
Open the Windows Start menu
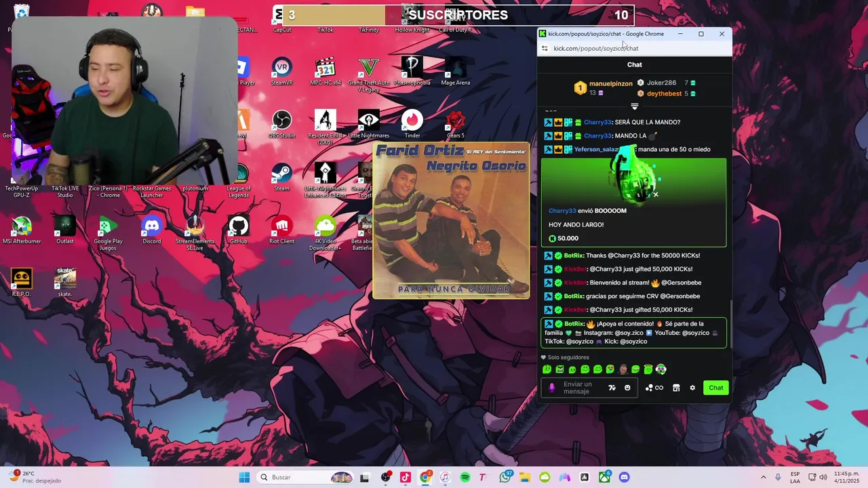[x=244, y=477]
